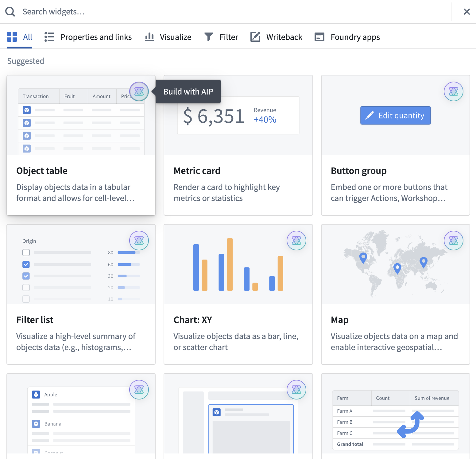Click AIP icon on the Apple/Banana list card

click(139, 390)
